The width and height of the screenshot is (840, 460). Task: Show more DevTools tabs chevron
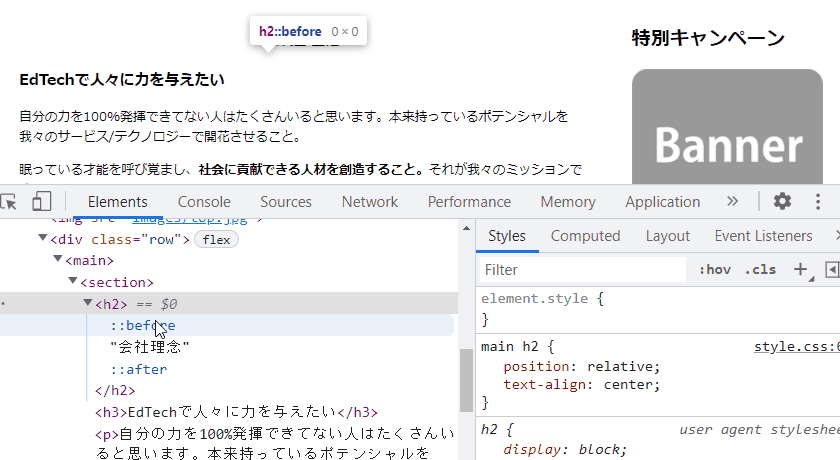coord(732,201)
